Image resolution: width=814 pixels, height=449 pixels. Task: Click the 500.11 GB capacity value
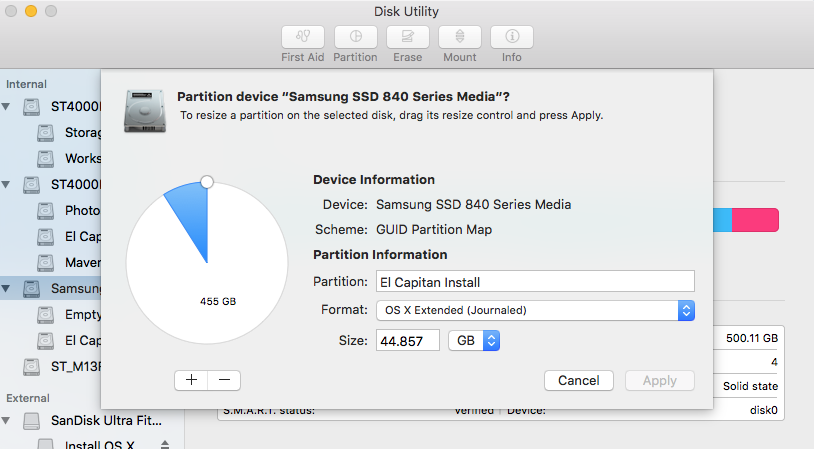click(x=752, y=338)
